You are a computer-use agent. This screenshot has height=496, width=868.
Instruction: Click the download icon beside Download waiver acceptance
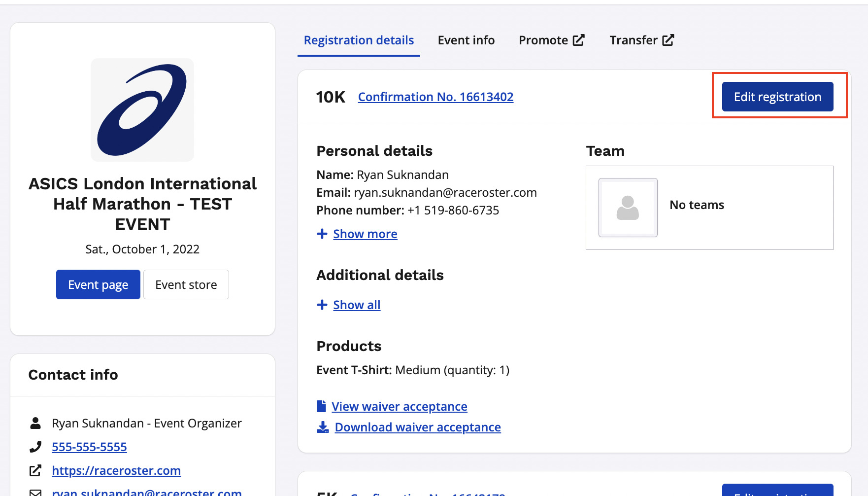[x=323, y=427]
